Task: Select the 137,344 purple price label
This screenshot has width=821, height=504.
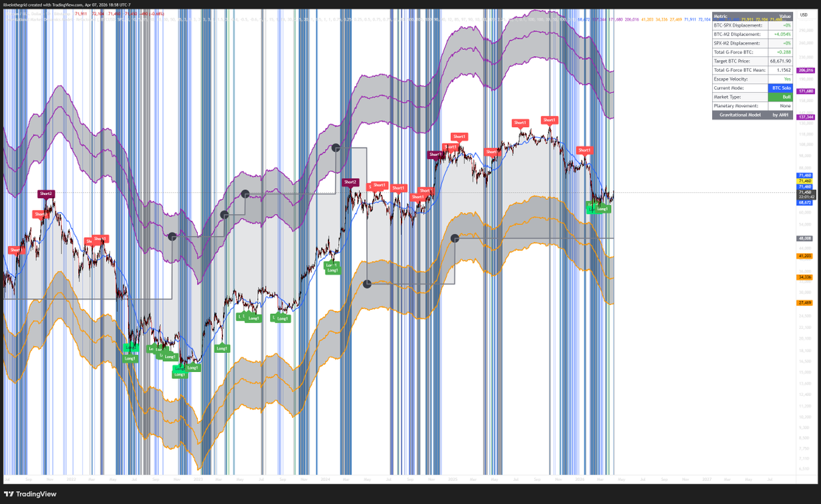Action: [x=805, y=117]
